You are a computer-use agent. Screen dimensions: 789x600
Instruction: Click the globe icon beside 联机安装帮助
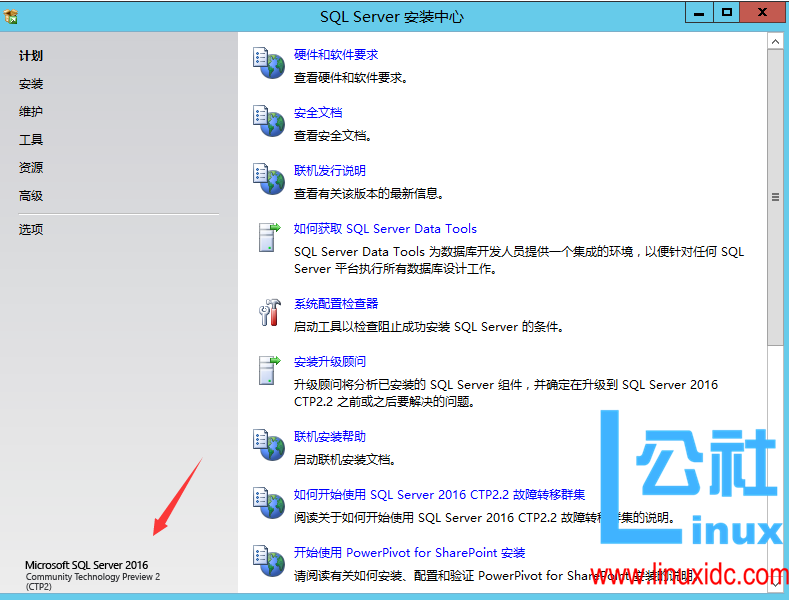pyautogui.click(x=269, y=445)
